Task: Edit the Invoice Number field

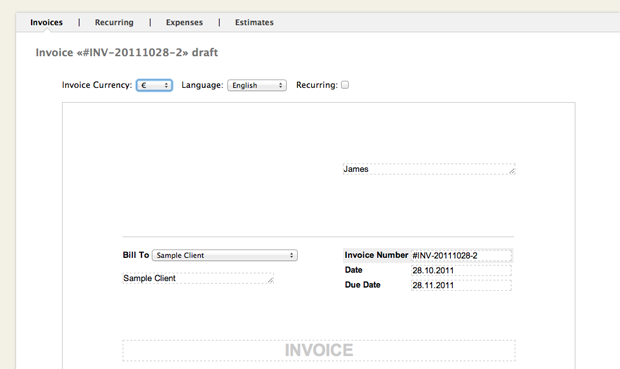Action: click(x=461, y=256)
